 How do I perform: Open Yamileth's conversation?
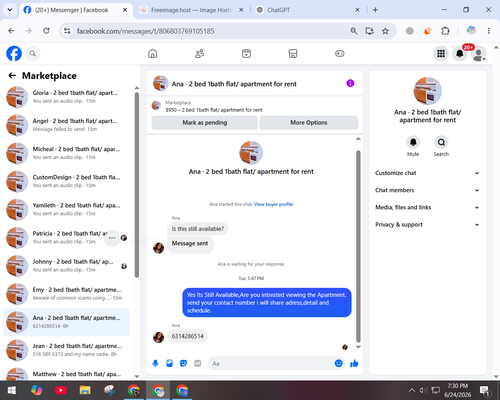click(67, 209)
